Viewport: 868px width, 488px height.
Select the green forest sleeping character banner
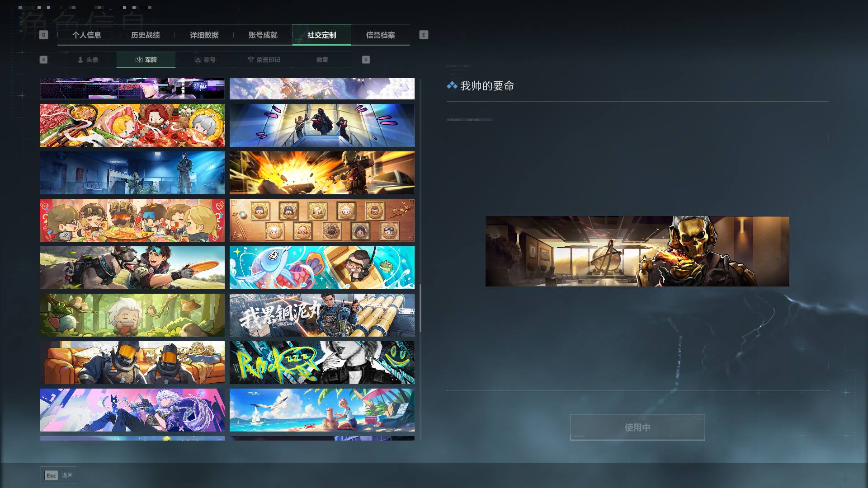(x=132, y=315)
